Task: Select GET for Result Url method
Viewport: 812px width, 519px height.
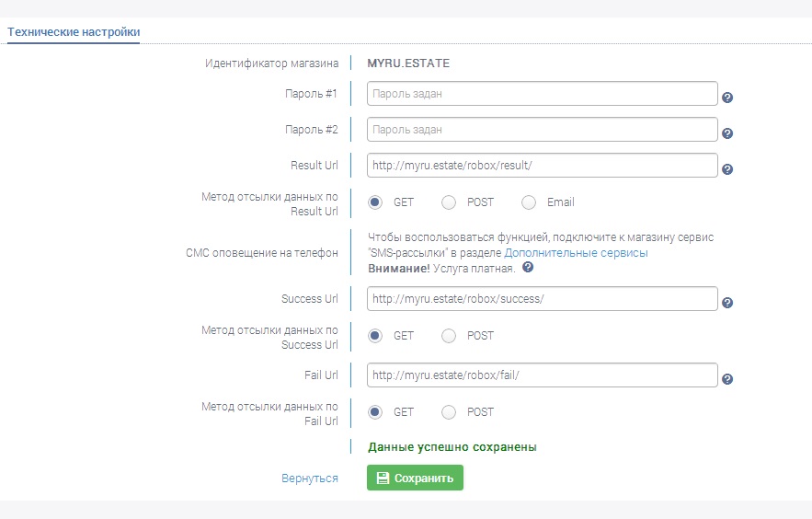Action: pos(375,202)
